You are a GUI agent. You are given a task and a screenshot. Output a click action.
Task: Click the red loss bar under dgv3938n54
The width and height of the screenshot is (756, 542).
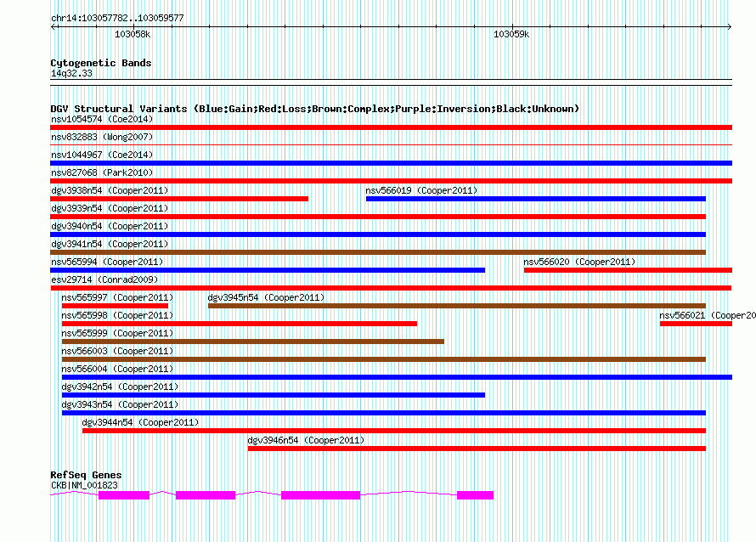pos(179,199)
